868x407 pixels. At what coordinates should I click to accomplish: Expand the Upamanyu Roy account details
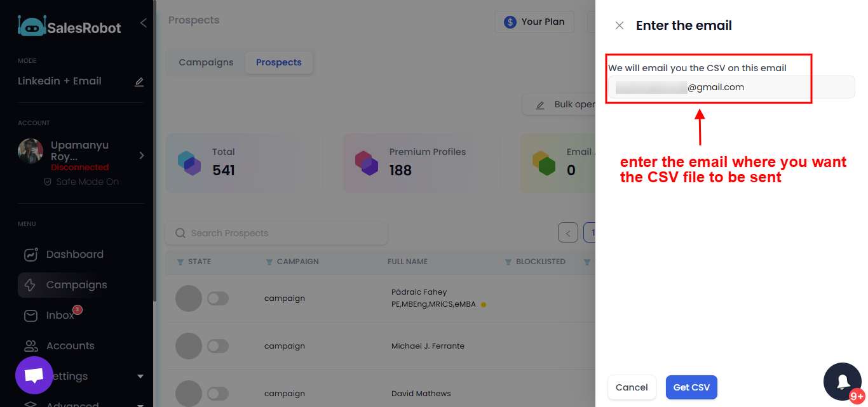coord(141,154)
